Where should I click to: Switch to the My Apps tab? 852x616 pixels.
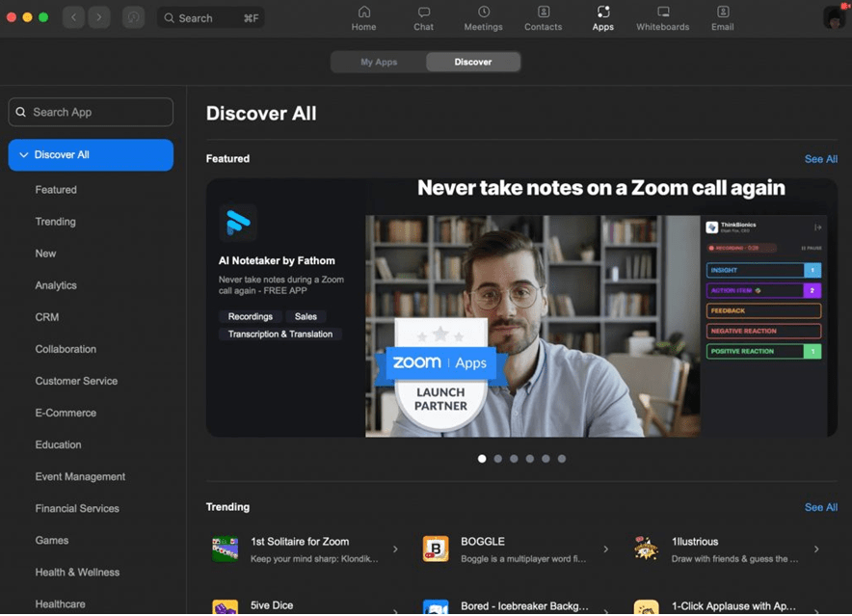379,62
